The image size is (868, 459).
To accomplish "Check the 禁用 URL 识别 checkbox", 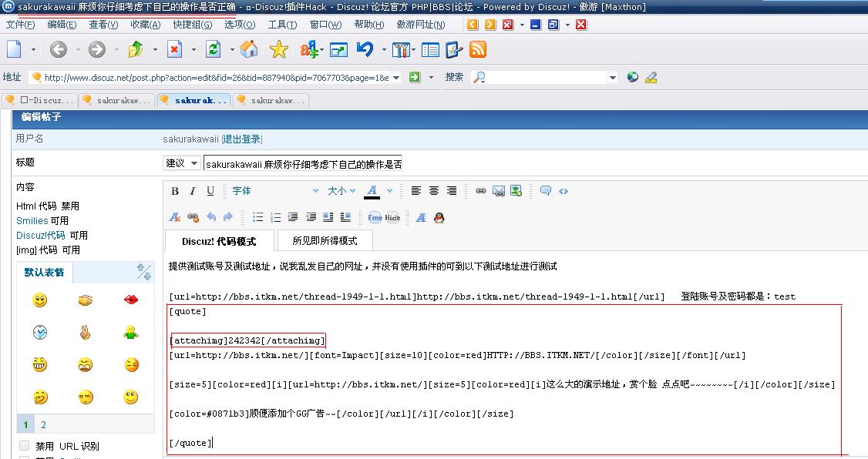I will [x=25, y=446].
